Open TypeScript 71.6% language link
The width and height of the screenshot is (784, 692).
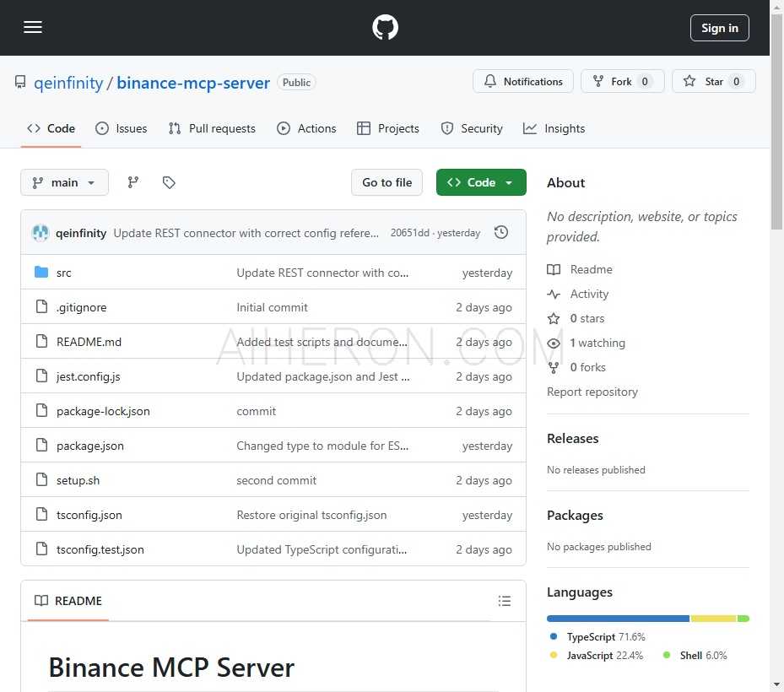(597, 636)
